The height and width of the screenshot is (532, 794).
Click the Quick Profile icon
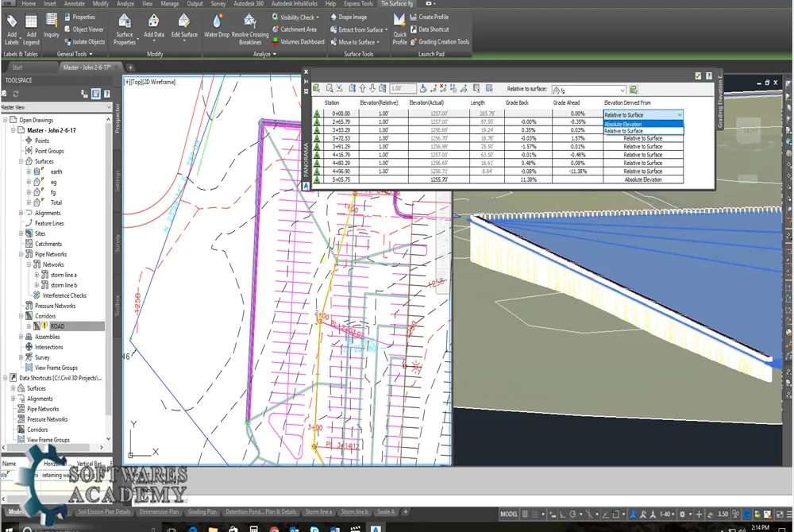[x=399, y=29]
